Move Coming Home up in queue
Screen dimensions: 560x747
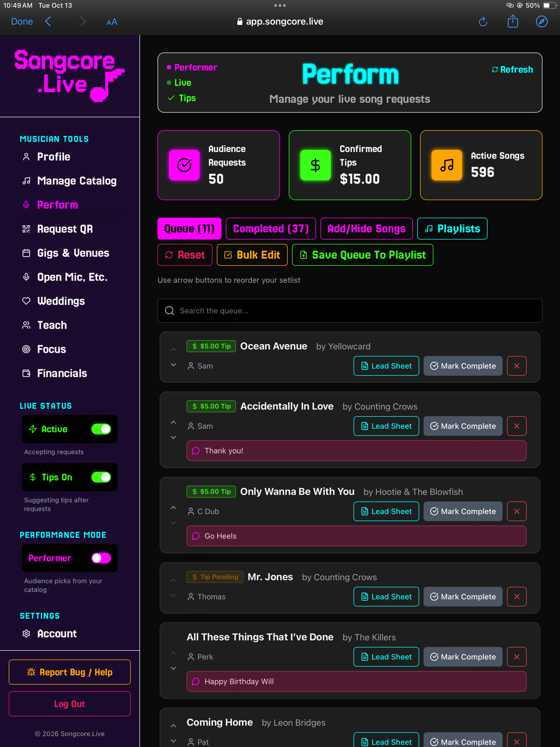tap(173, 726)
